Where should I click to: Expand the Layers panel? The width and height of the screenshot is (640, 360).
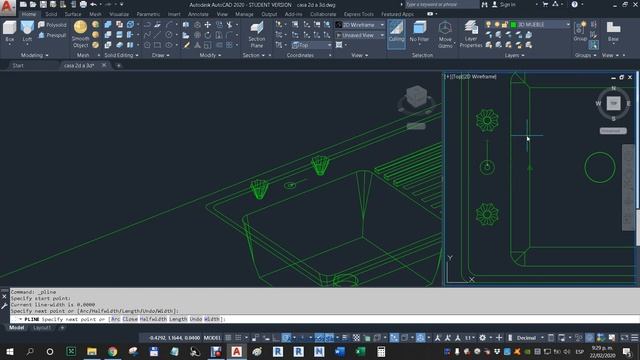pos(514,55)
